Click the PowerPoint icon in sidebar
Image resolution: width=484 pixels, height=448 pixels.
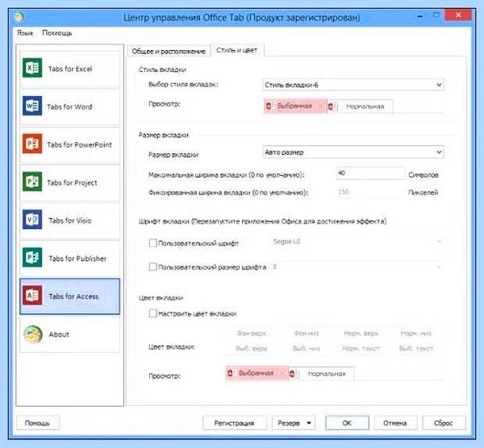click(x=32, y=144)
